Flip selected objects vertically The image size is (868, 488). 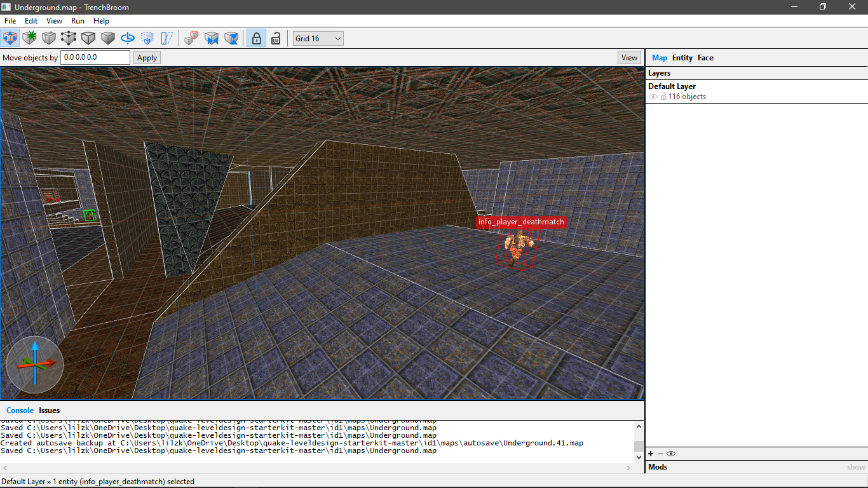231,38
